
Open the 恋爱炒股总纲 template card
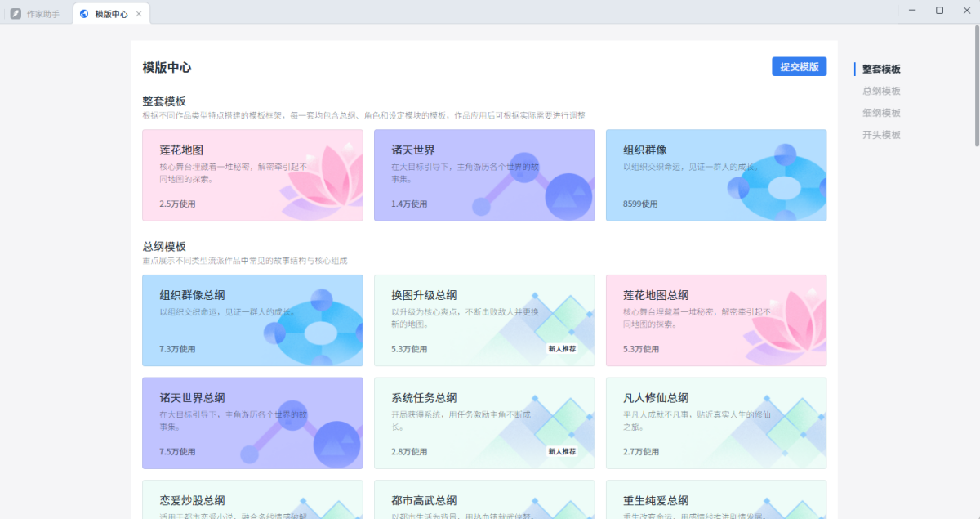click(x=252, y=500)
